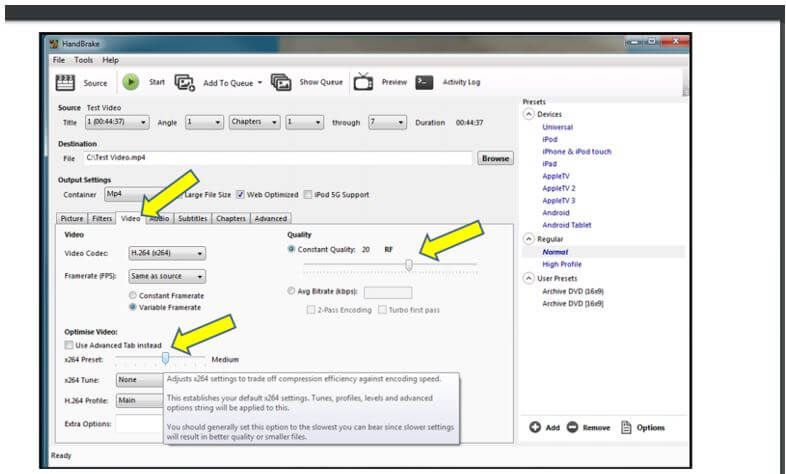Switch to the Chapters tab

pos(231,218)
